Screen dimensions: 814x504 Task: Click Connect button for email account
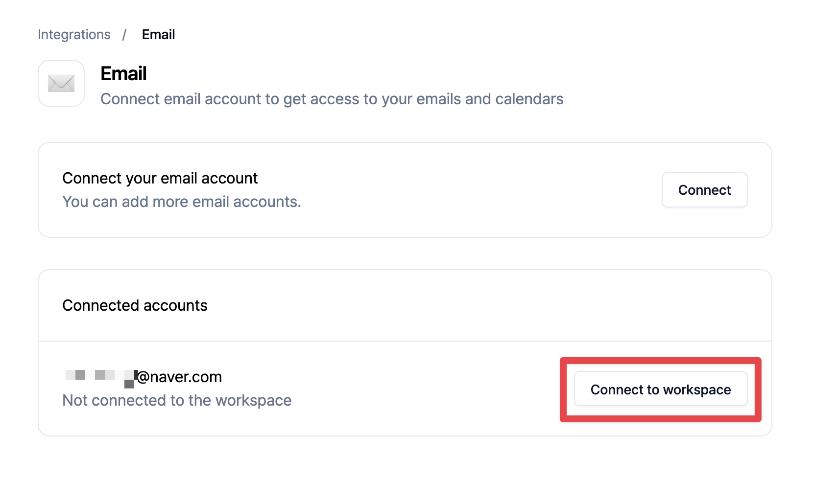click(x=704, y=190)
